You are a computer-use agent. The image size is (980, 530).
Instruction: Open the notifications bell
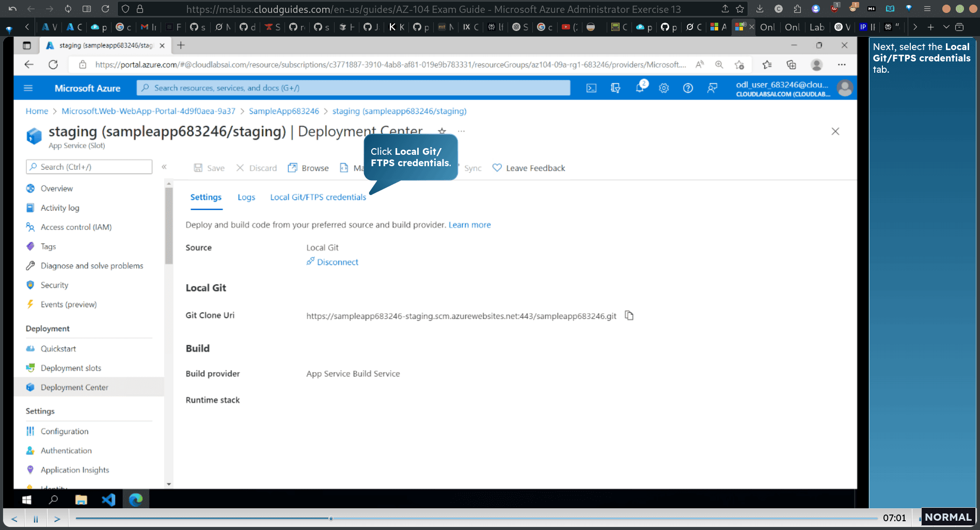click(640, 88)
